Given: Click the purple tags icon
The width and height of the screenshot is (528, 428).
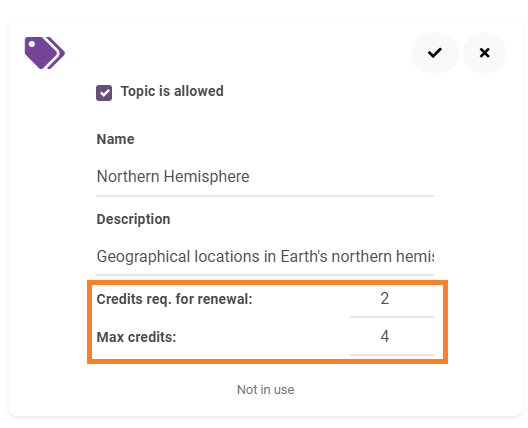Looking at the screenshot, I should click(44, 53).
